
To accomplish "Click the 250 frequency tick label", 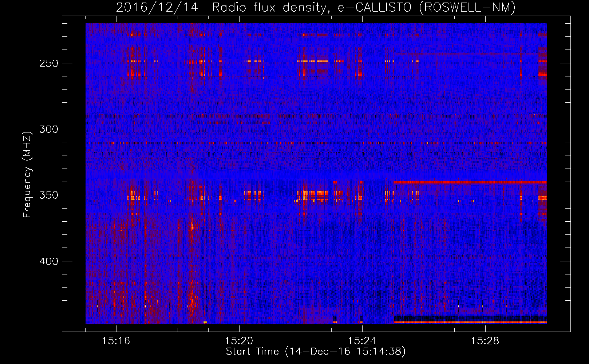I will click(x=49, y=63).
